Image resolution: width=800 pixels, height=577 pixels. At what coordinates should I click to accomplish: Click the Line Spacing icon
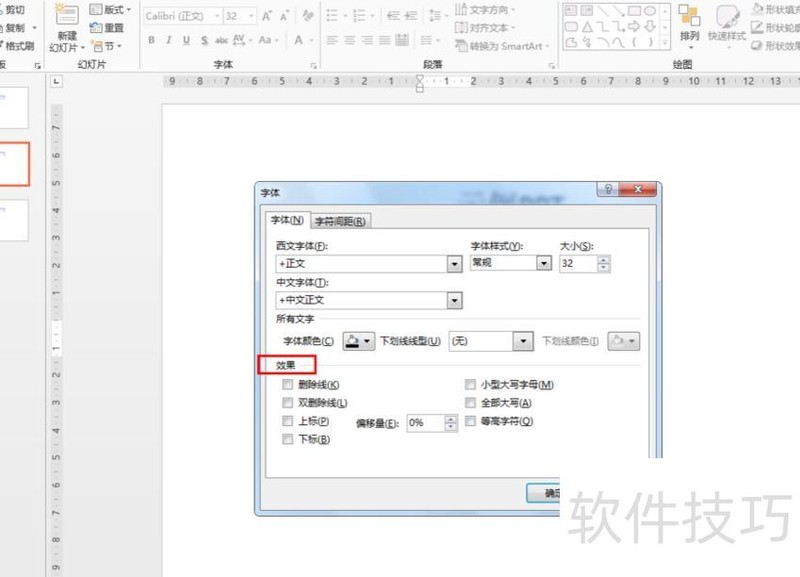(435, 16)
